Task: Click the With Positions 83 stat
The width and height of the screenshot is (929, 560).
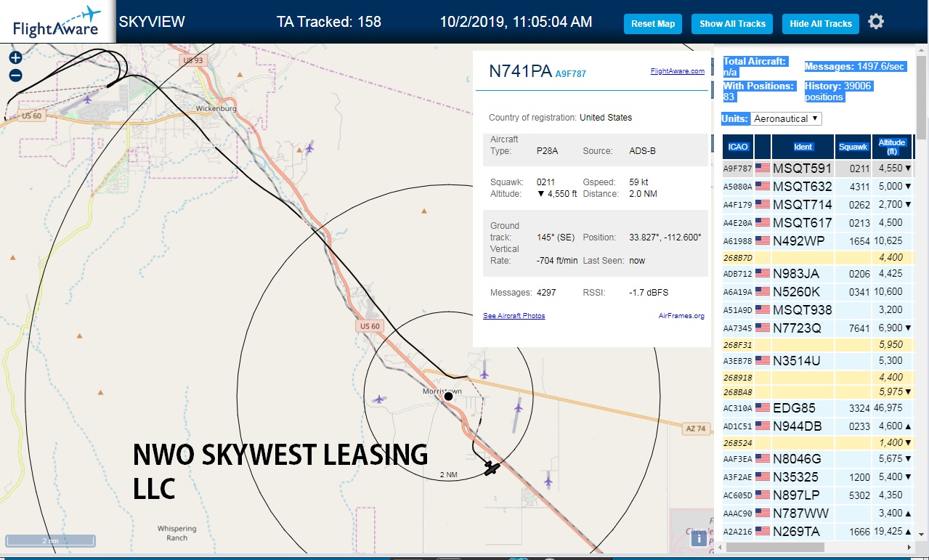Action: pos(758,92)
